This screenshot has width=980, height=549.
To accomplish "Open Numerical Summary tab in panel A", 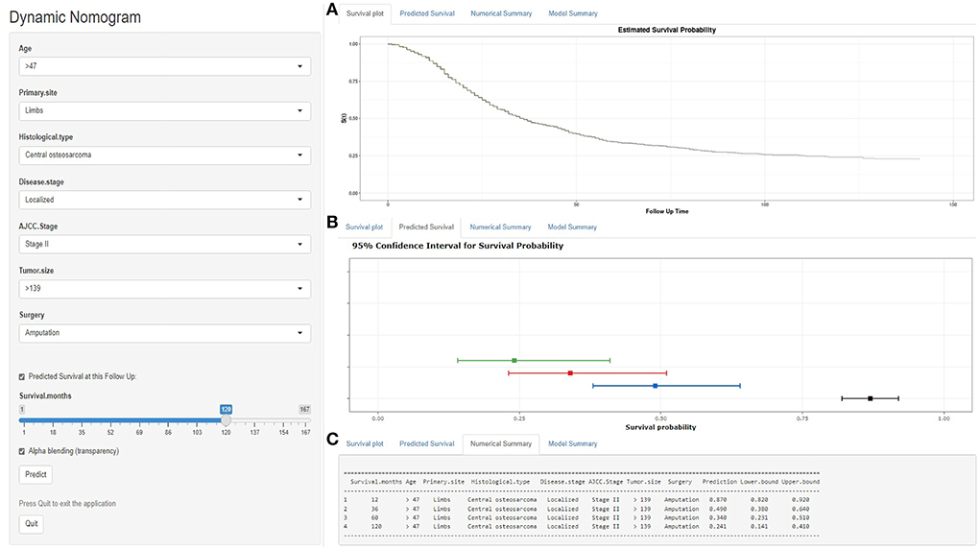I will coord(501,13).
